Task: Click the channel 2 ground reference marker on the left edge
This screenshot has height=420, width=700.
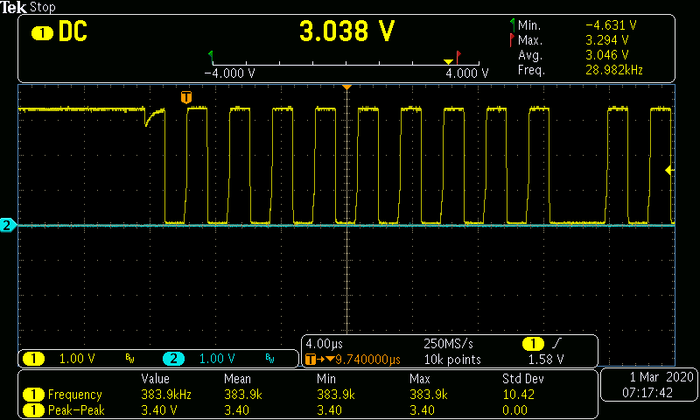Action: click(x=7, y=225)
